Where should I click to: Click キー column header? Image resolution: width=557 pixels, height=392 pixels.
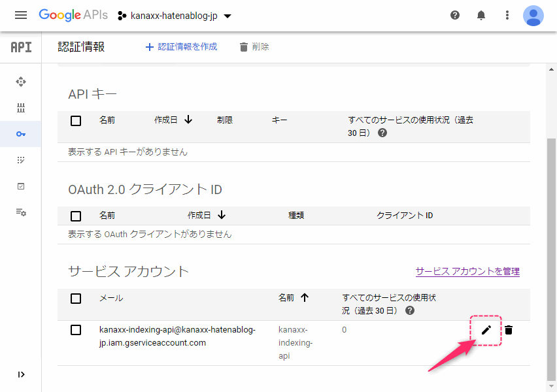click(x=279, y=120)
